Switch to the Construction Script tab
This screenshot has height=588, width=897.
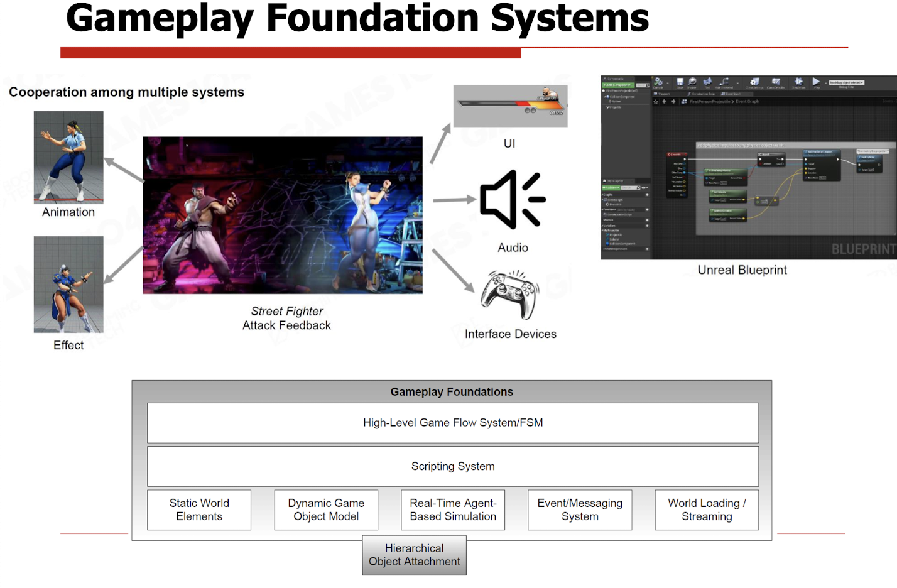click(x=703, y=94)
